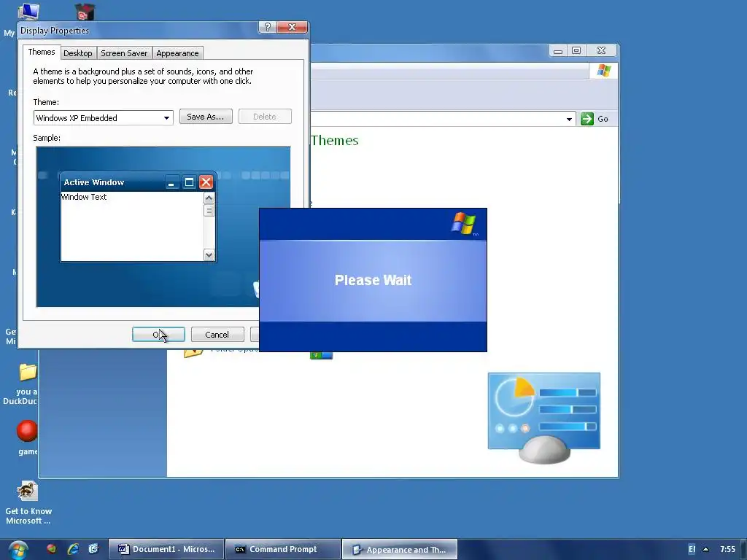747x560 pixels.
Task: Maximize the Appearance and Themes window
Action: coord(576,50)
